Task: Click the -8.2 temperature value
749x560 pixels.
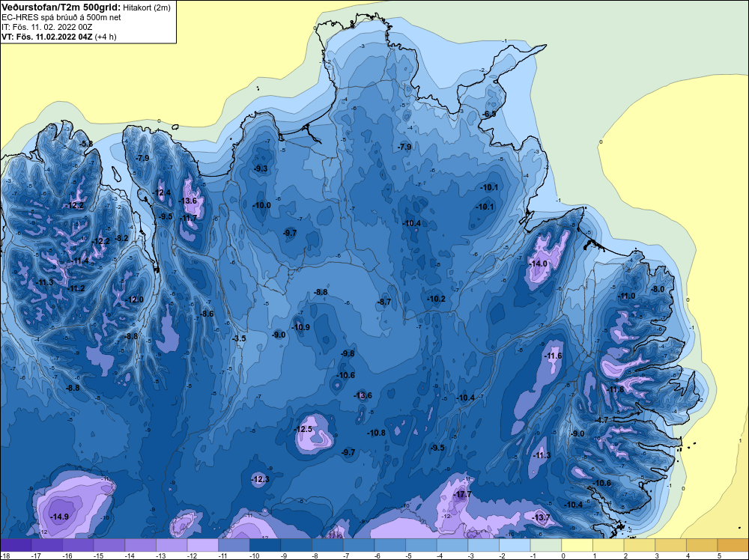Action: coord(121,238)
